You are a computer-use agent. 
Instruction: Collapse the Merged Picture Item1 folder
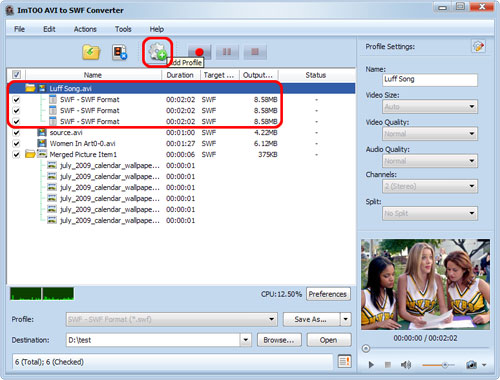30,154
